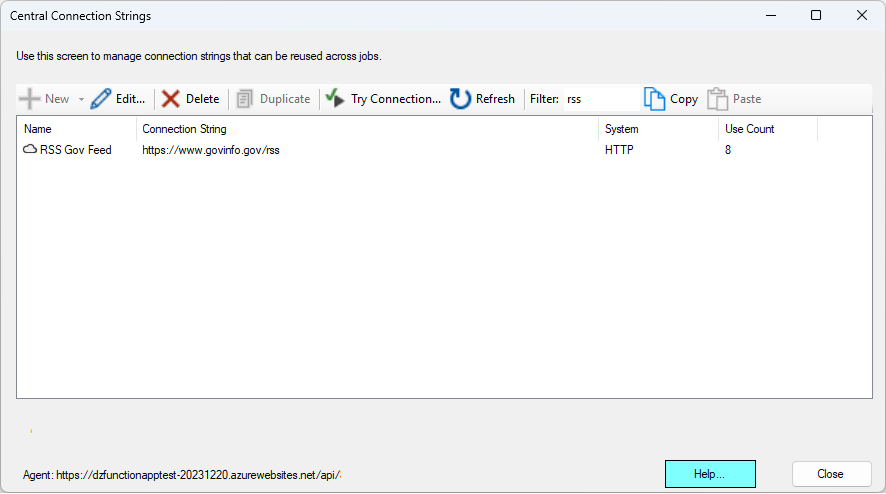This screenshot has width=886, height=494.
Task: Click the Copy documents icon
Action: (654, 99)
